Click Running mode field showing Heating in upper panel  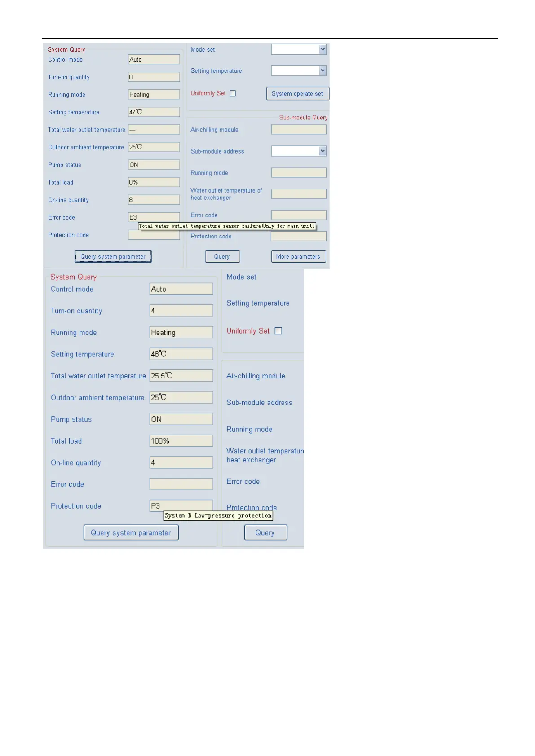pyautogui.click(x=154, y=94)
